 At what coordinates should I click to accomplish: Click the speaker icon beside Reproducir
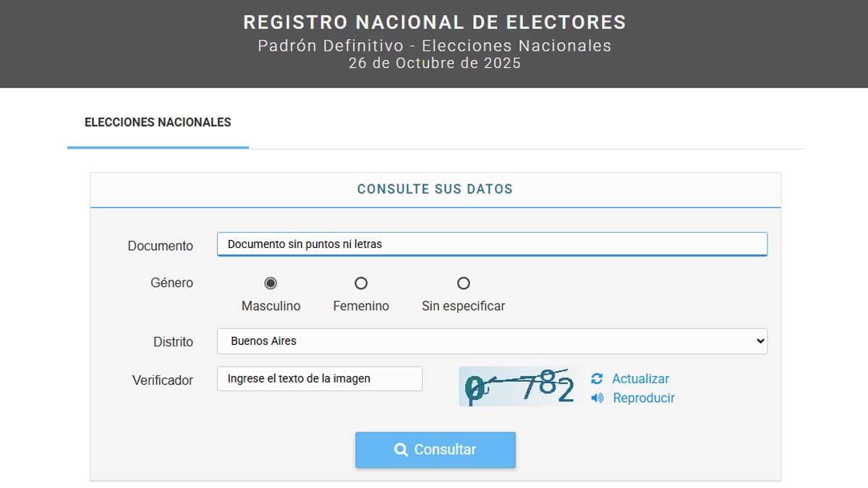(x=597, y=398)
